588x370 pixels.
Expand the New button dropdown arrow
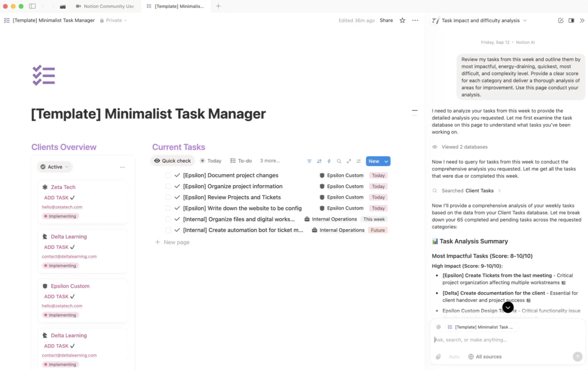[386, 161]
